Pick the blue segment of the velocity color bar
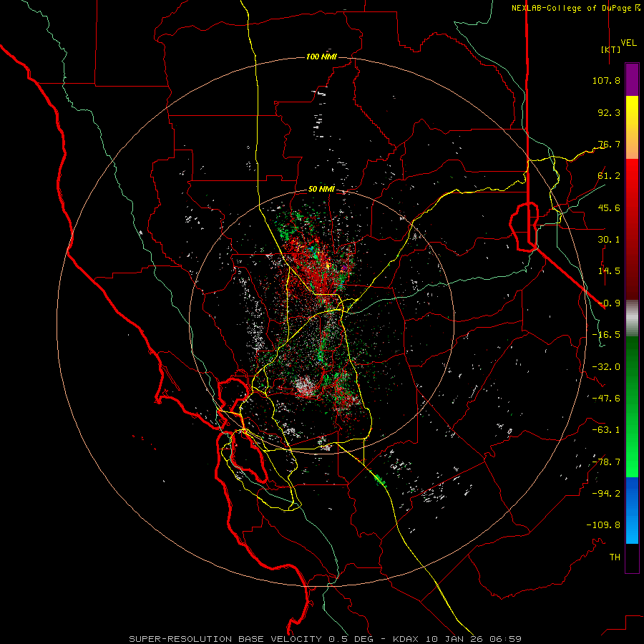 point(632,510)
